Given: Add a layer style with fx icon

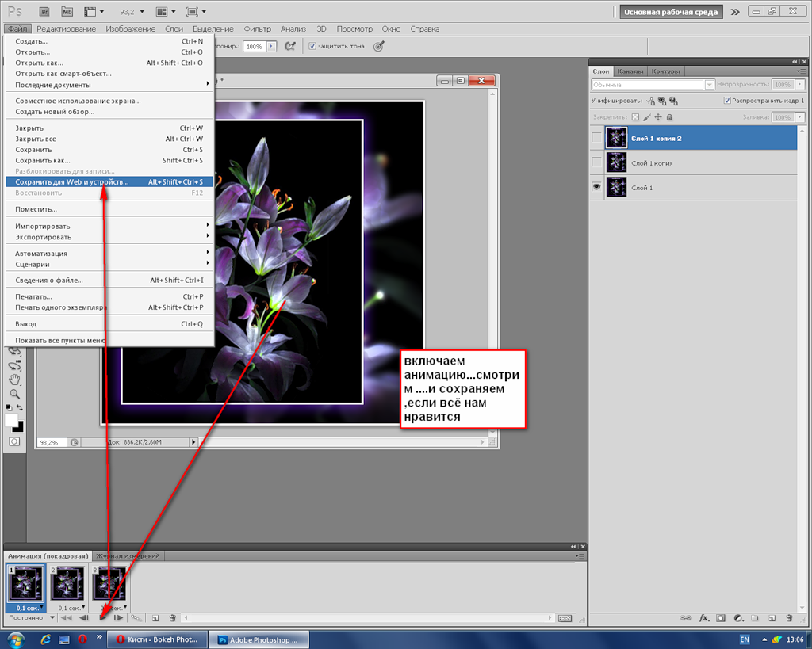Looking at the screenshot, I should pyautogui.click(x=703, y=617).
